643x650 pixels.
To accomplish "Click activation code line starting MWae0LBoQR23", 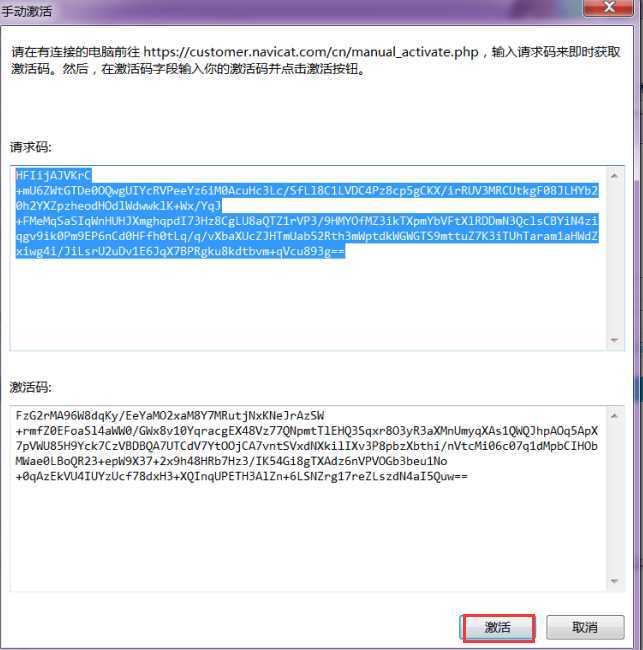I will [231, 461].
